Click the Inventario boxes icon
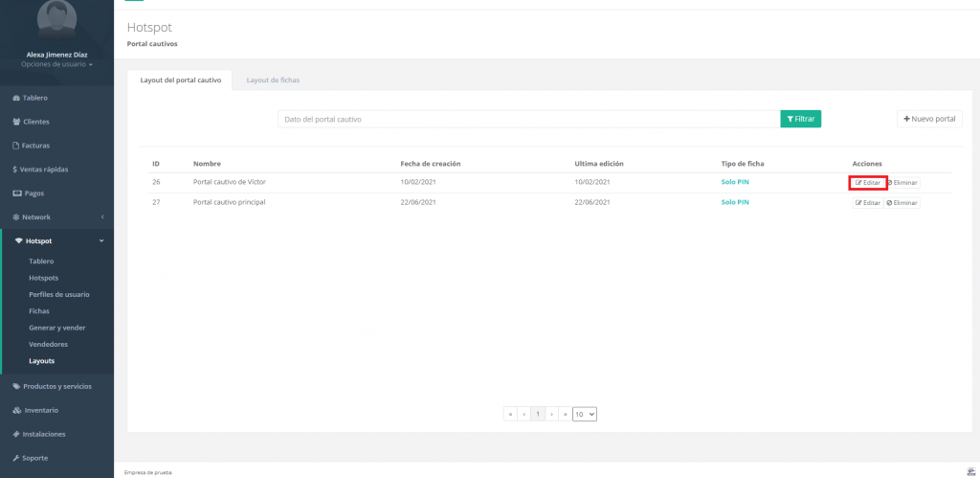The height and width of the screenshot is (478, 980). 16,410
